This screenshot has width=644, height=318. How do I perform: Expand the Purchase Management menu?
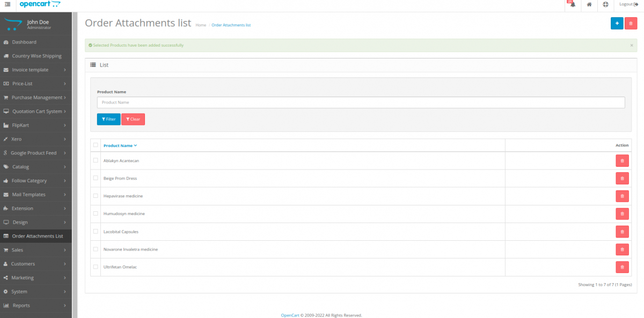(x=32, y=97)
